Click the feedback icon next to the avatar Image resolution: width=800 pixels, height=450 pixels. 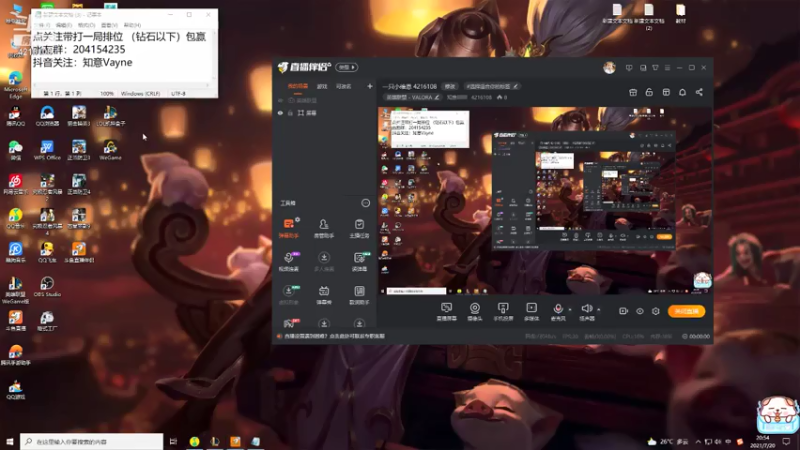point(629,67)
